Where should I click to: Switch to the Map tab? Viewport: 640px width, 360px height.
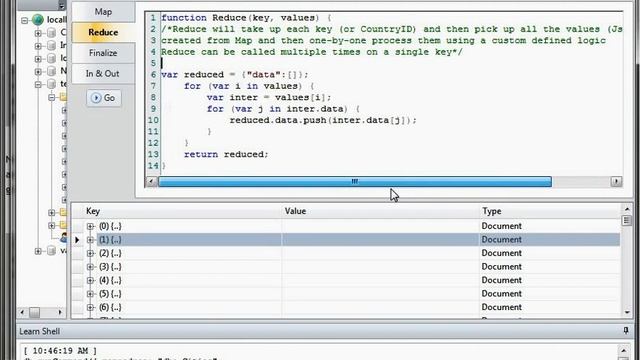tap(103, 12)
